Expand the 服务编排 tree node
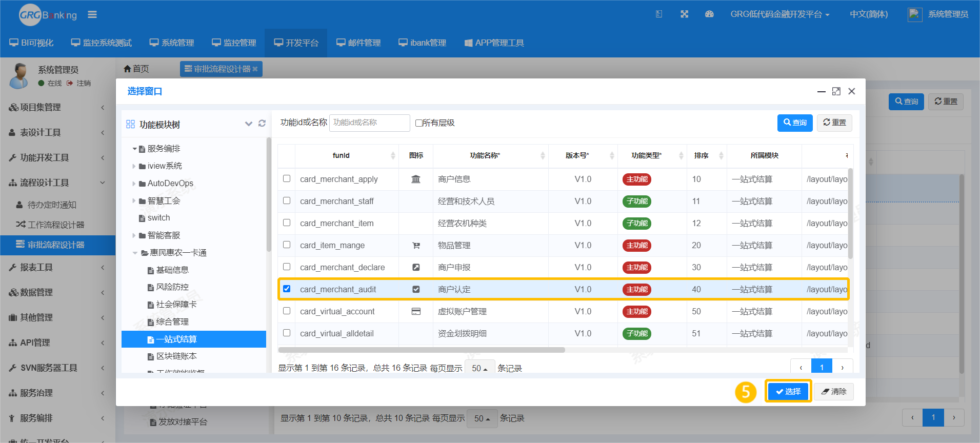 (134, 149)
